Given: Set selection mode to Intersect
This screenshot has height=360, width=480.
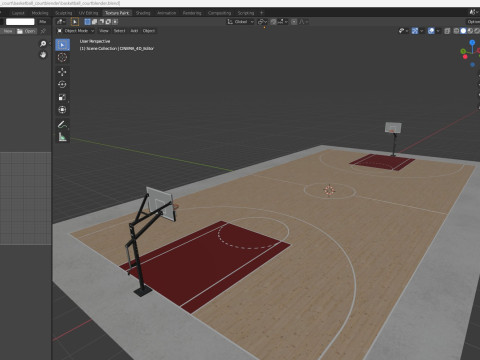Looking at the screenshot, I should pos(115,22).
